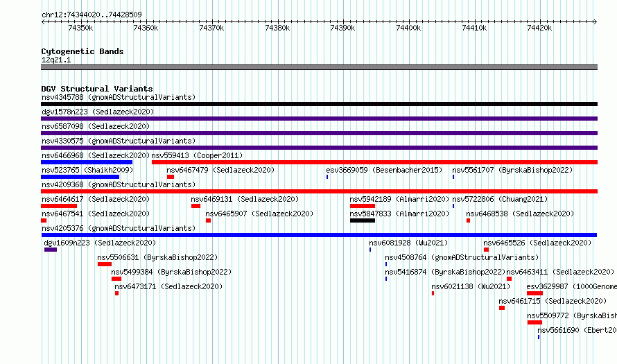Click the black nsv5847833 variant bar
This screenshot has height=364, width=617.
[363, 220]
